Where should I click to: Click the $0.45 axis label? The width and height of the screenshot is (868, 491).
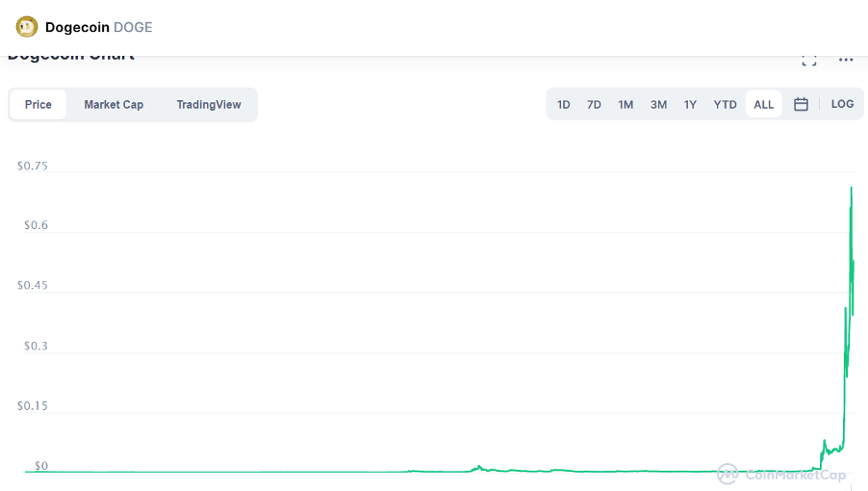[x=32, y=286]
